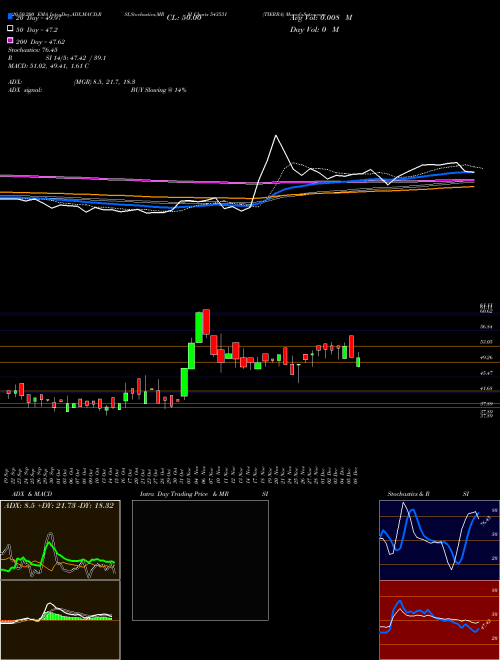Click the magenta 200 Day EMA legend swatch
Viewport: 500px width, 660px height.
pyautogui.click(x=10, y=40)
